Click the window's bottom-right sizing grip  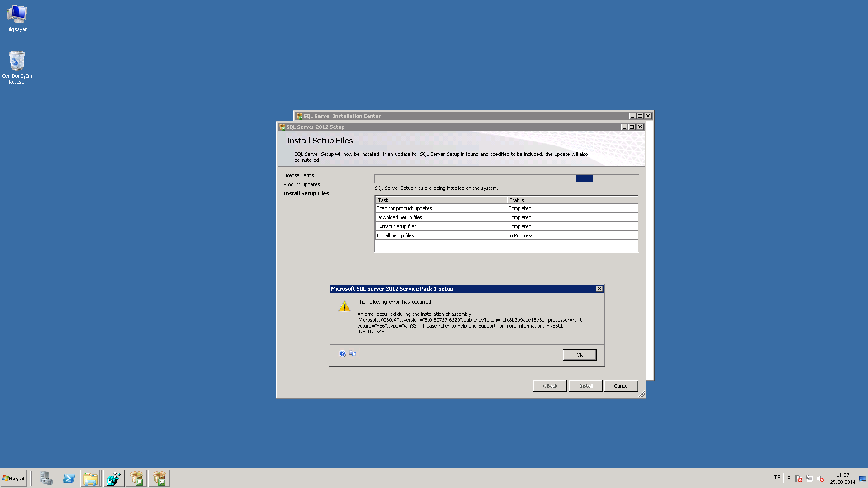(642, 394)
